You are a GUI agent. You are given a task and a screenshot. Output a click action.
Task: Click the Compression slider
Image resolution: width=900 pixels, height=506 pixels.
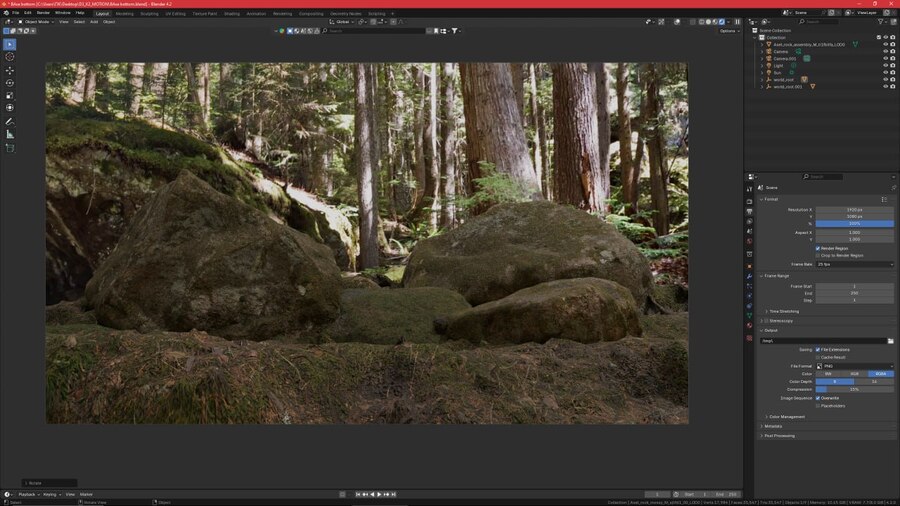(855, 389)
